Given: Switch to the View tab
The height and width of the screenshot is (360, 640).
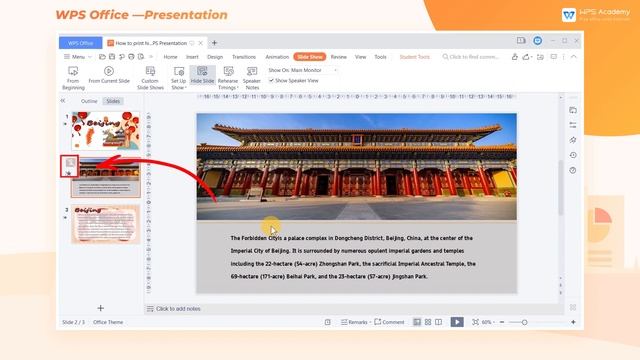Looking at the screenshot, I should click(x=360, y=57).
